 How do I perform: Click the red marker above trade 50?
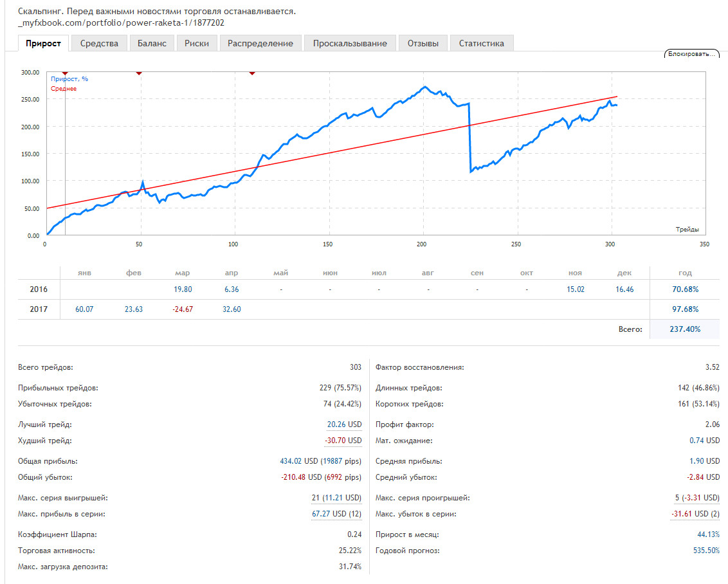[x=139, y=73]
